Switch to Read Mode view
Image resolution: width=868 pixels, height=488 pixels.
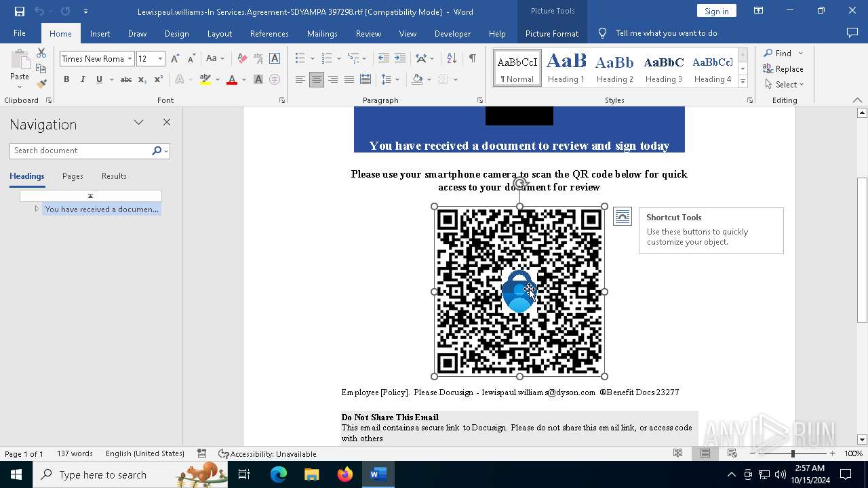tap(677, 453)
